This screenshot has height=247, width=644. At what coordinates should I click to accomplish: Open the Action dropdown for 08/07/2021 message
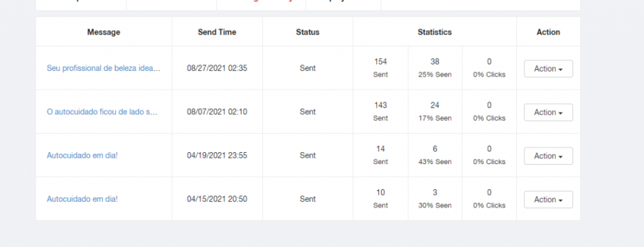coord(548,112)
